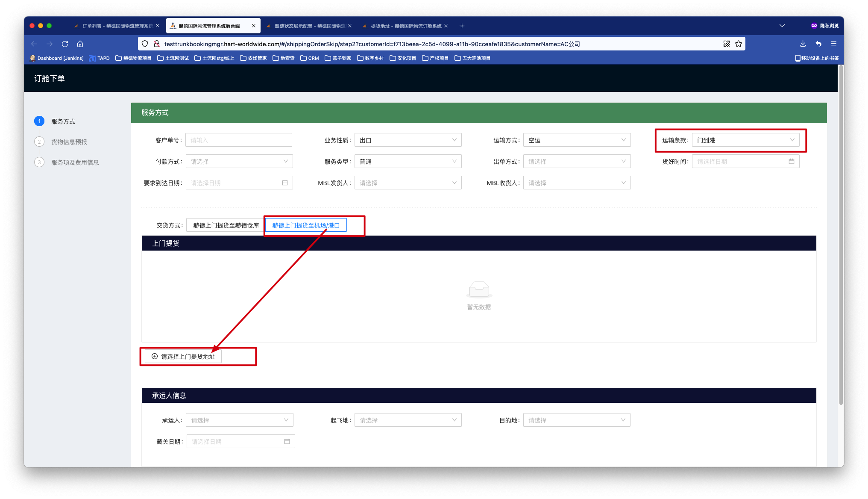Click the browser reload icon
This screenshot has width=868, height=499.
[65, 44]
